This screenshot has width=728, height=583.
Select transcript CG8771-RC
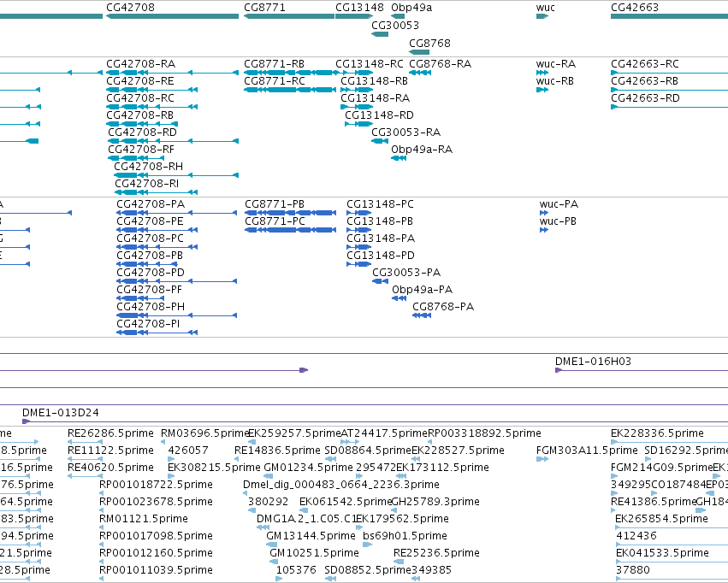pyautogui.click(x=290, y=90)
